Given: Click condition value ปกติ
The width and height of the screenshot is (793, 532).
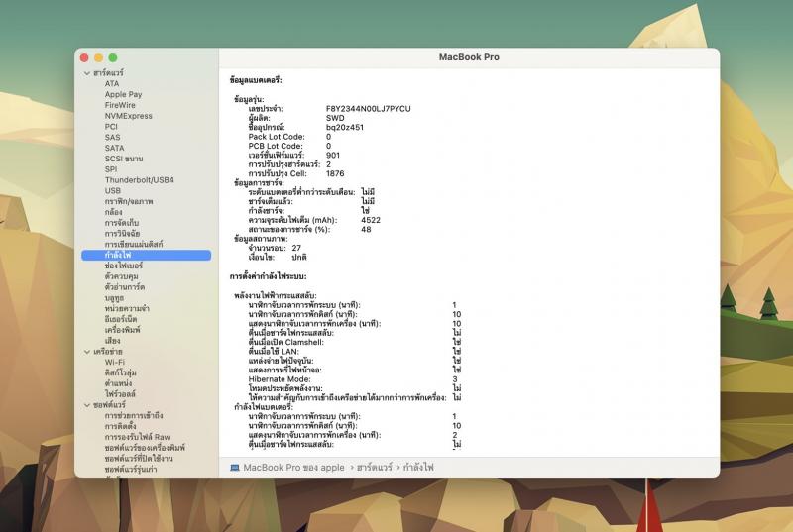Looking at the screenshot, I should [299, 258].
